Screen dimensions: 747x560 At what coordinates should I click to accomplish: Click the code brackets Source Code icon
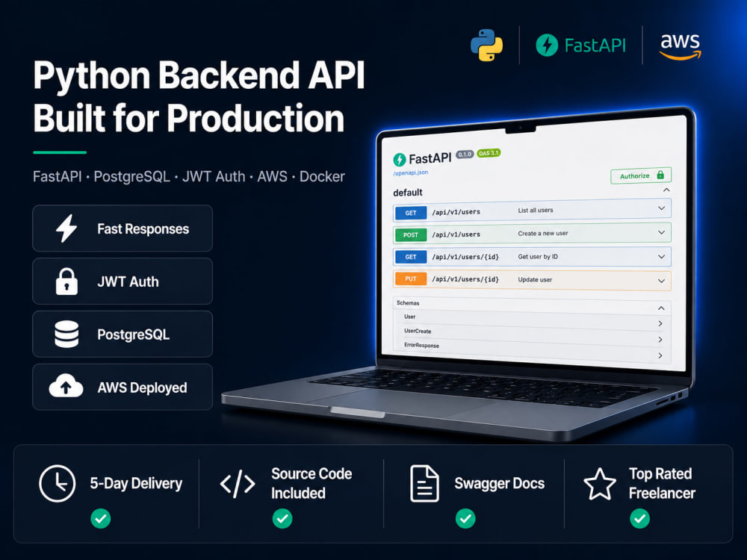[238, 484]
